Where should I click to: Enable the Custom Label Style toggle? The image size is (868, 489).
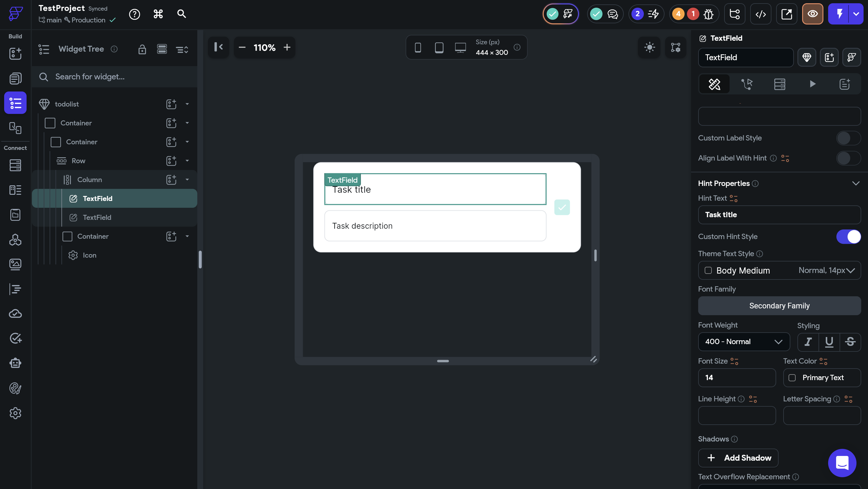point(848,138)
